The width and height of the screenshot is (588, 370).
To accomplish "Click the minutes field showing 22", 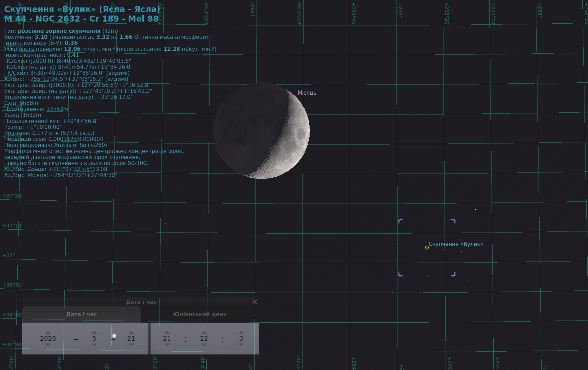I will pos(204,339).
